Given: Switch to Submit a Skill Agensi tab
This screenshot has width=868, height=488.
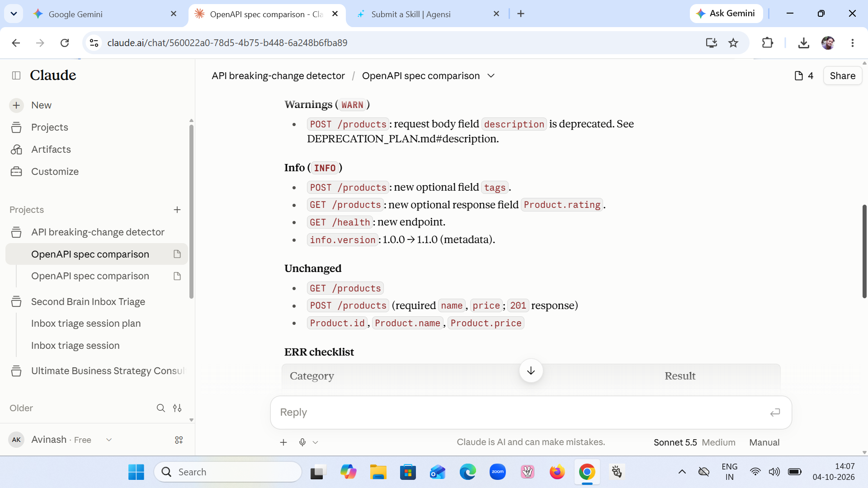Looking at the screenshot, I should pos(410,14).
